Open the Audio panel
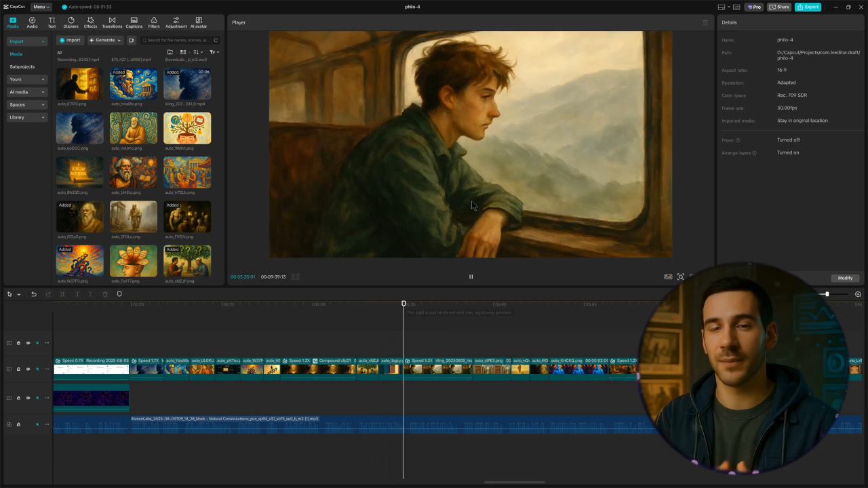 pyautogui.click(x=32, y=22)
